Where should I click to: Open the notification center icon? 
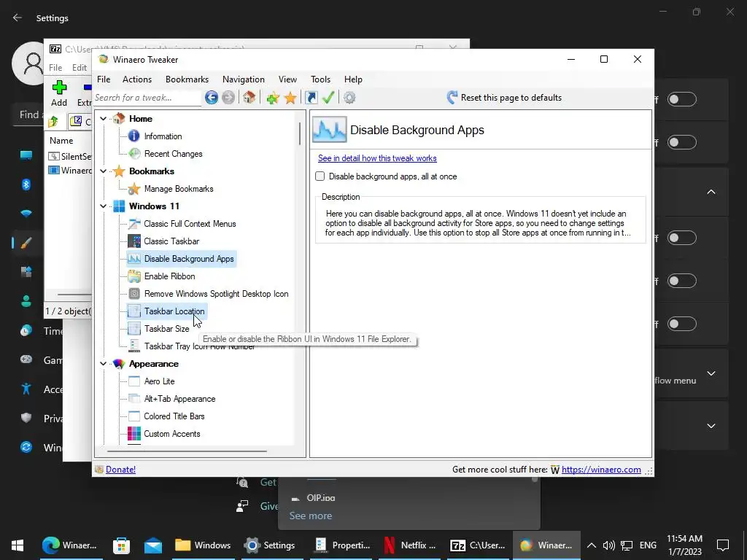point(723,545)
